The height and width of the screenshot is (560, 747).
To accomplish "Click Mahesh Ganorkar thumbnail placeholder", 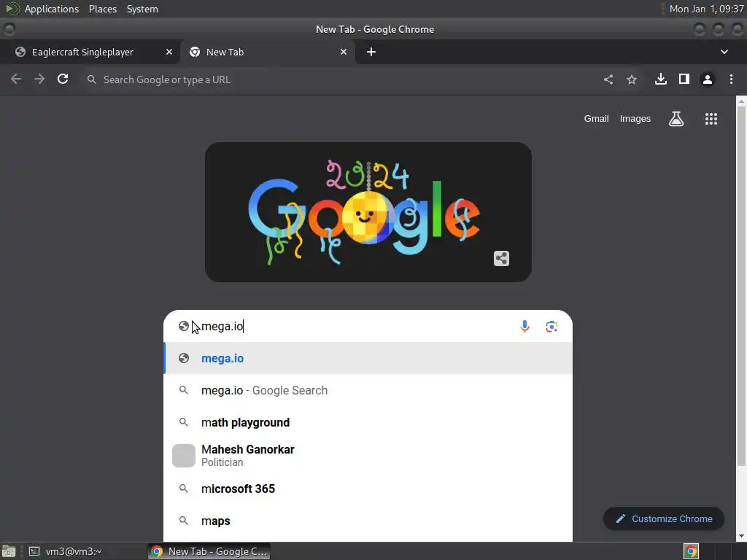I will tap(183, 456).
